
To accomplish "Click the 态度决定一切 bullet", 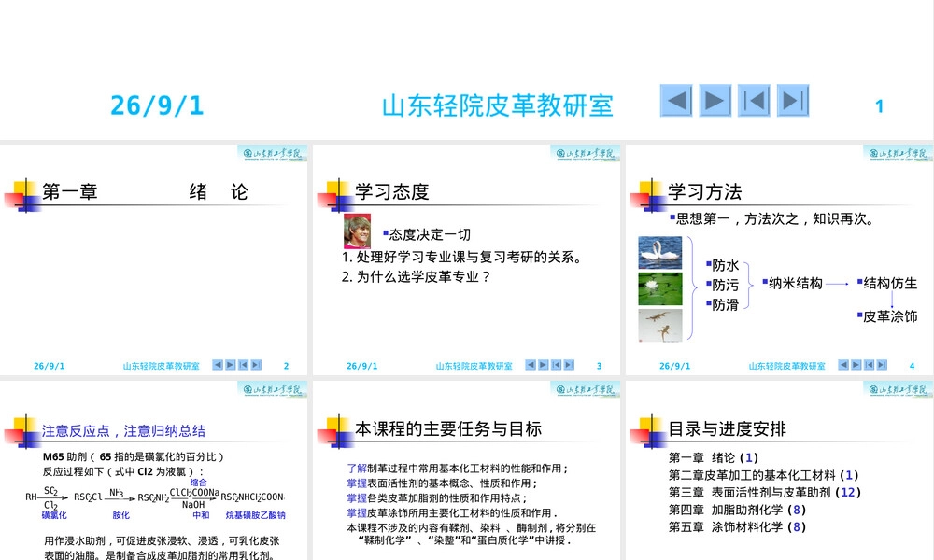I will click(x=427, y=234).
